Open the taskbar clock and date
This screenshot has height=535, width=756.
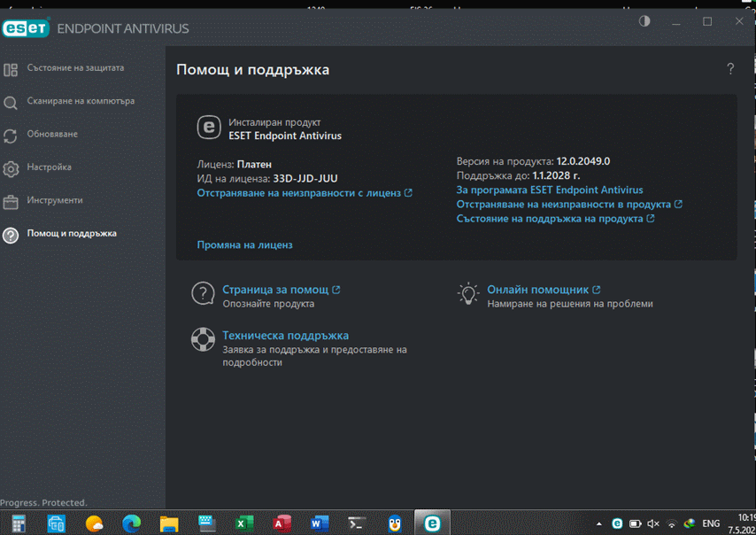point(743,523)
